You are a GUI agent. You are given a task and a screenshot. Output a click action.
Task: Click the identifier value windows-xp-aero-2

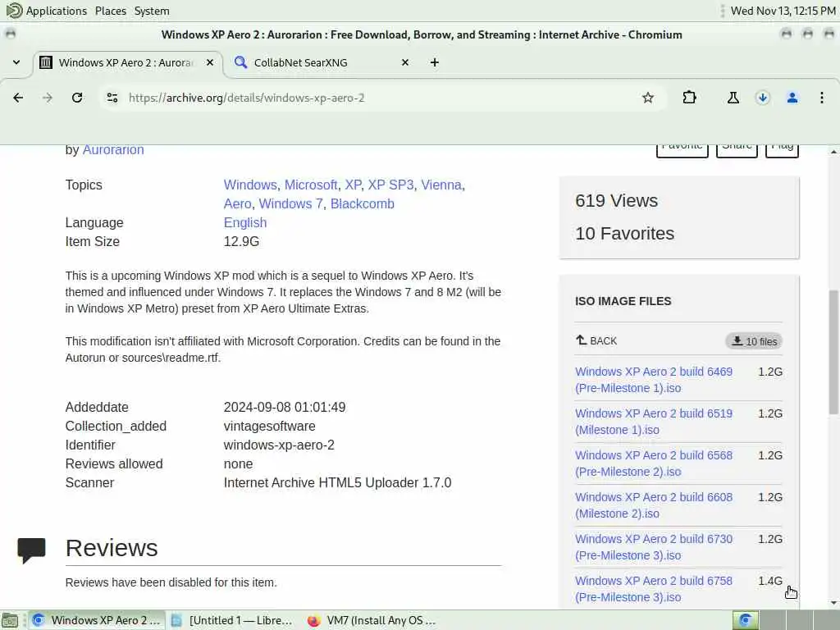tap(279, 445)
